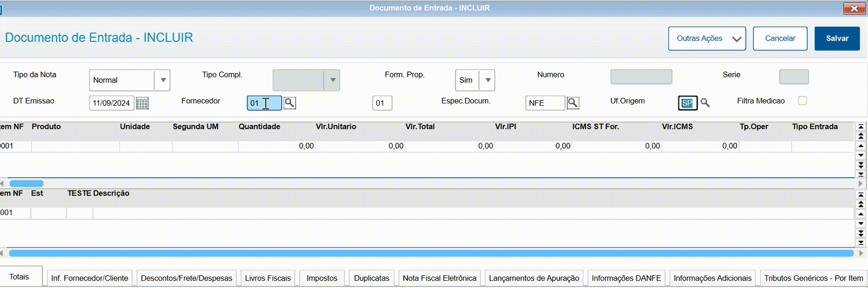Open the Descontos/Frete/Despesas tab
This screenshot has width=868, height=288.
pos(186,278)
